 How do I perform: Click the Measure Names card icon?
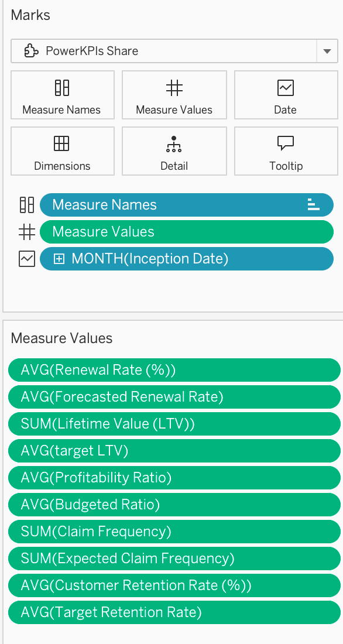click(x=63, y=95)
